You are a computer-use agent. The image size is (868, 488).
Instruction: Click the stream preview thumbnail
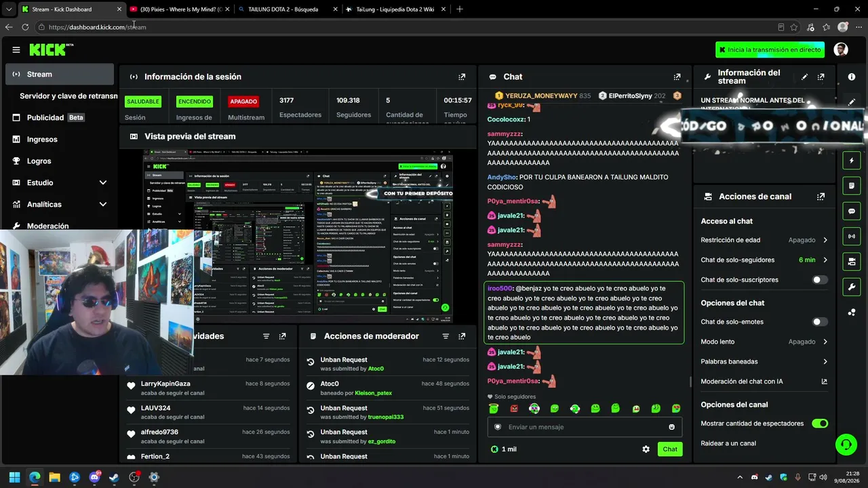298,237
